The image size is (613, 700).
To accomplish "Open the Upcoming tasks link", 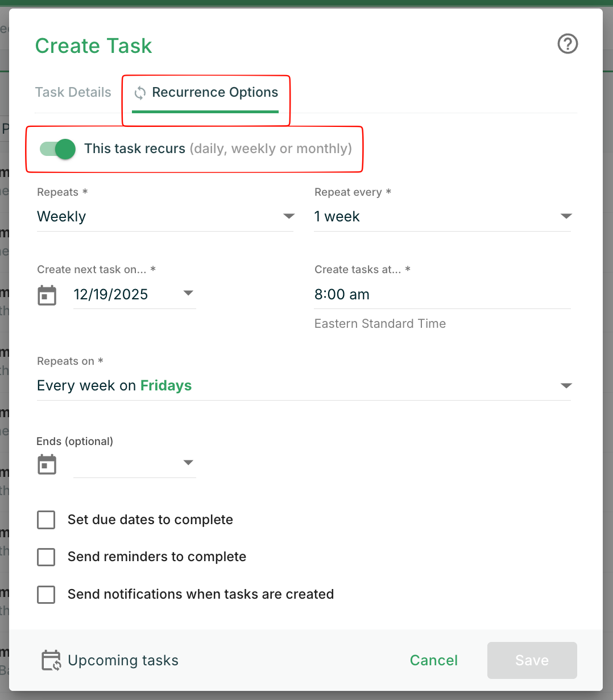I will point(123,660).
